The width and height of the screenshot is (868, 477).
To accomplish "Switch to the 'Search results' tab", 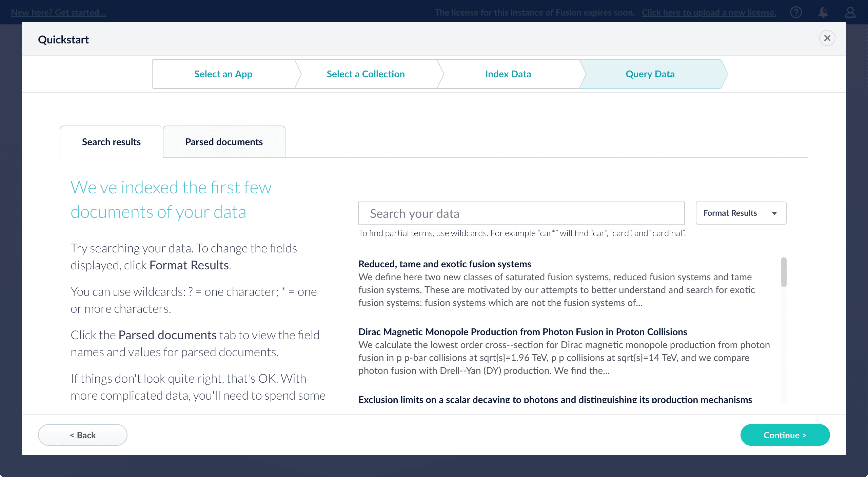I will tap(111, 141).
